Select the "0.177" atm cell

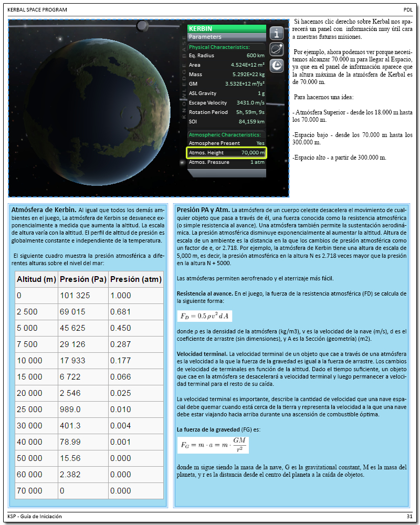pos(136,361)
